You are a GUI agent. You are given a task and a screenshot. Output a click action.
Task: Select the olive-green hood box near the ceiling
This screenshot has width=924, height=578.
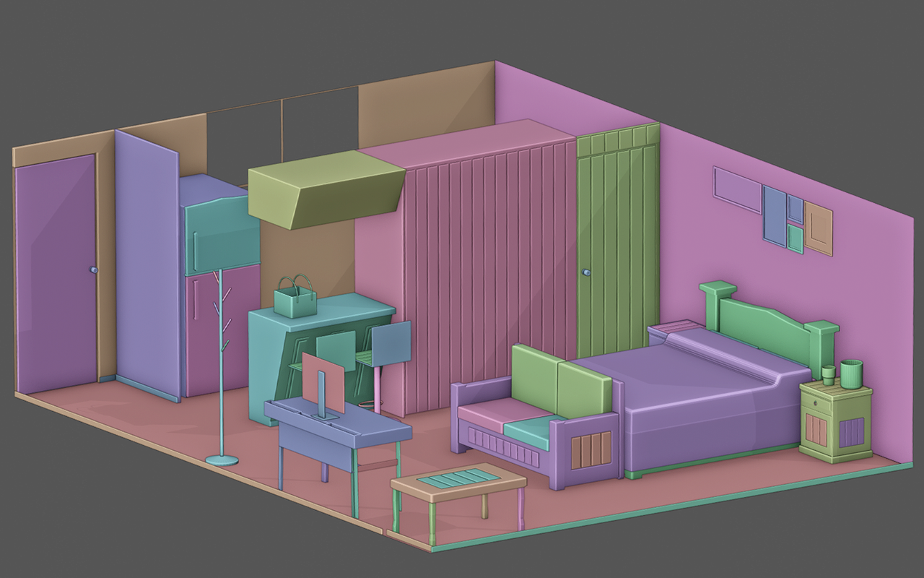click(x=326, y=189)
